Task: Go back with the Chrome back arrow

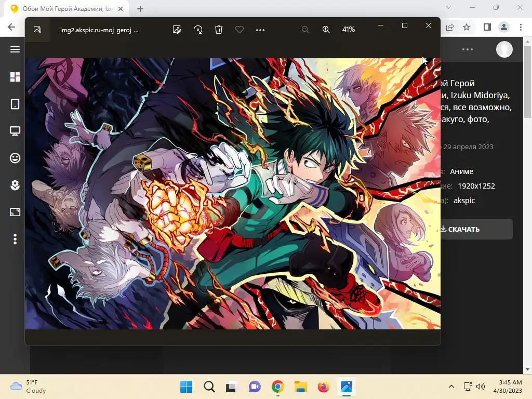Action: click(x=11, y=27)
